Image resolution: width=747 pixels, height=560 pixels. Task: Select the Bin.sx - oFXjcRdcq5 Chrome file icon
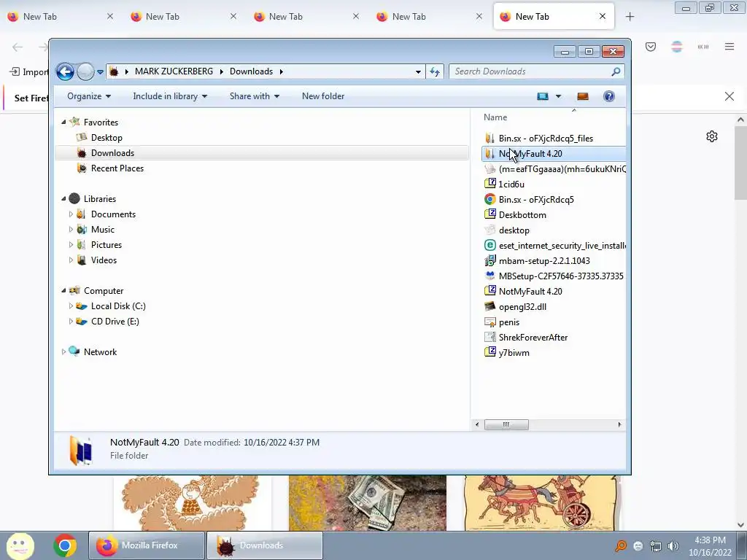tap(489, 200)
